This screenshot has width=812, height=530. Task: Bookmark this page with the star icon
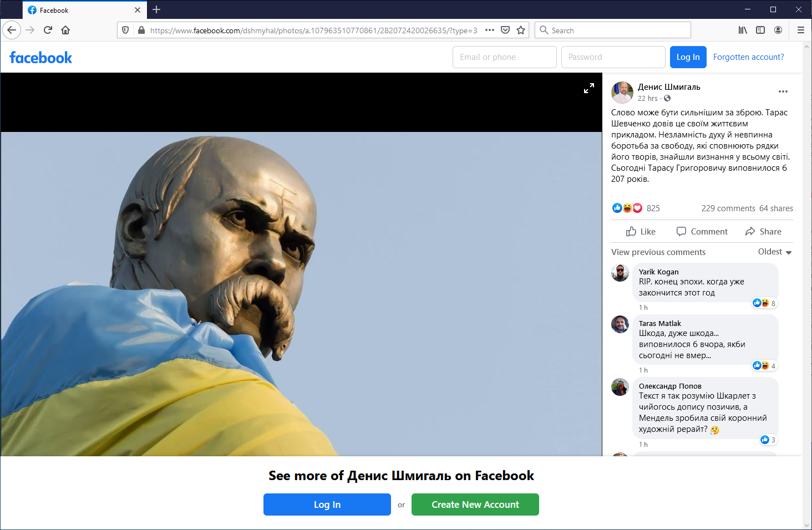tap(521, 30)
